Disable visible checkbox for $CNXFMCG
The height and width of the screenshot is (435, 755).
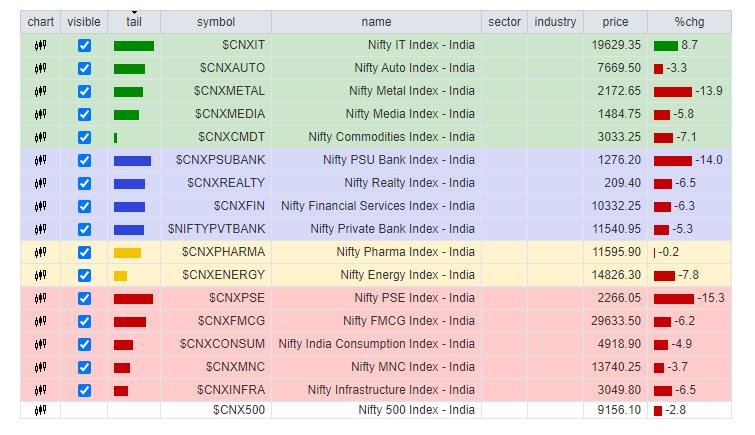(84, 322)
